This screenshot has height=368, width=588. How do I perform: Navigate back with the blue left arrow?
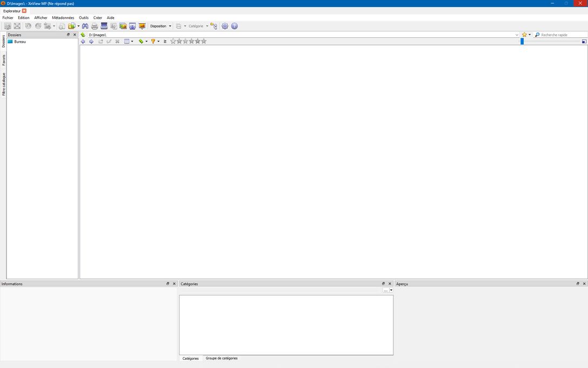[x=83, y=41]
